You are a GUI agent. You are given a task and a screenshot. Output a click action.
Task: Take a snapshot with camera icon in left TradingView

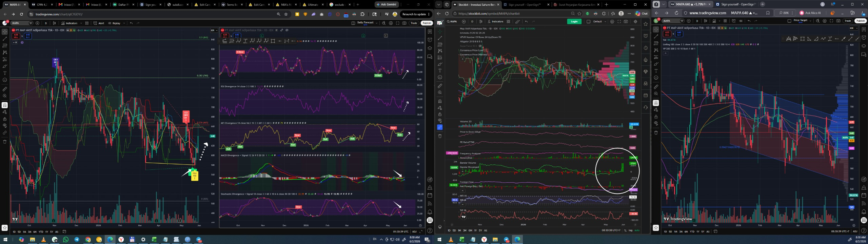405,23
